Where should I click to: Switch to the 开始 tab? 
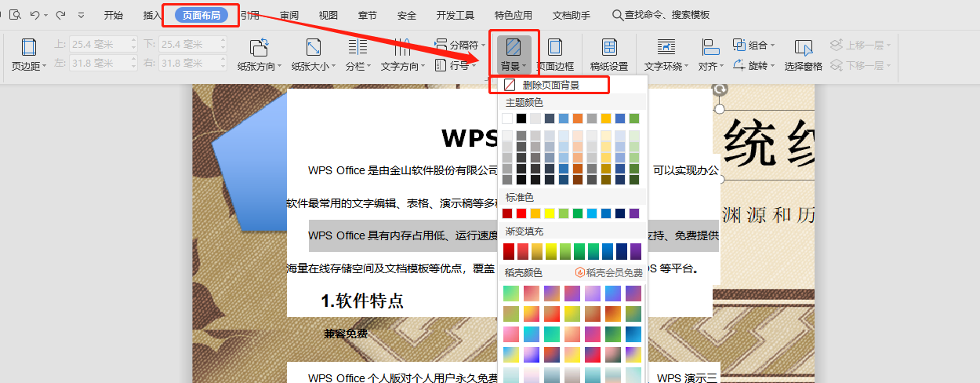point(113,15)
